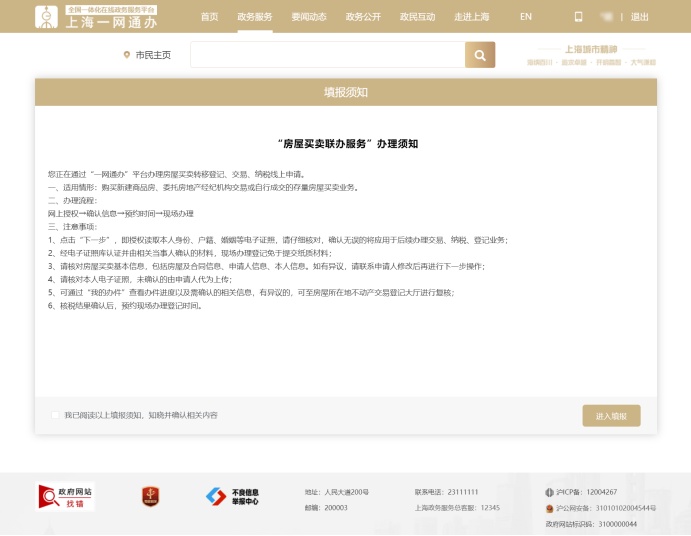The image size is (691, 536).
Task: Select the 走进上海 menu item
Action: pyautogui.click(x=472, y=17)
